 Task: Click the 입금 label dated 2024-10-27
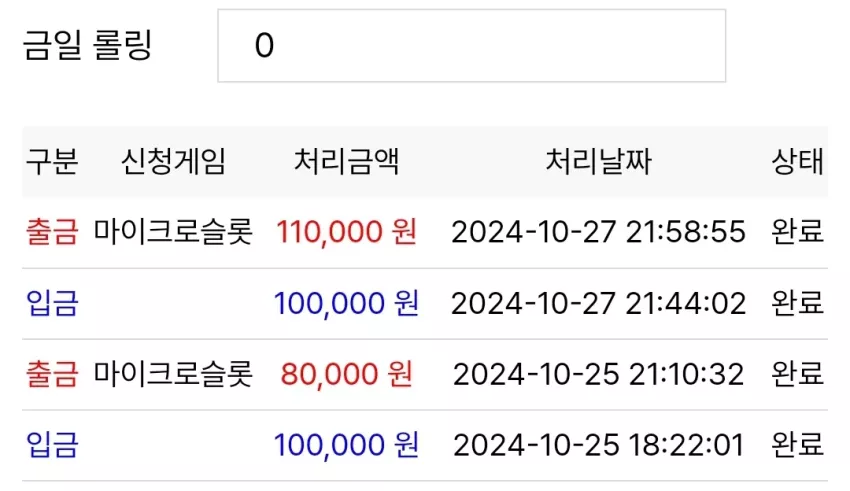(52, 303)
